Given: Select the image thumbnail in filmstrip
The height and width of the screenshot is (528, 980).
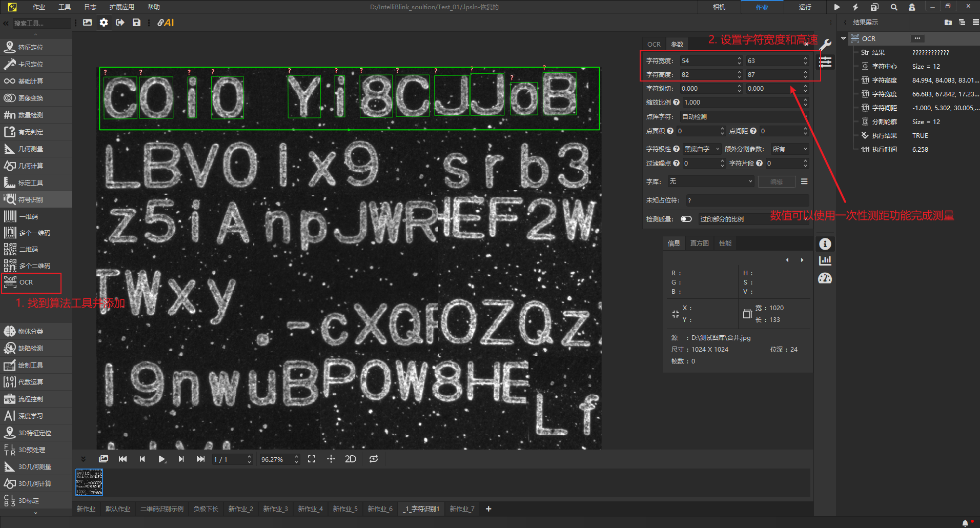Looking at the screenshot, I should (89, 482).
